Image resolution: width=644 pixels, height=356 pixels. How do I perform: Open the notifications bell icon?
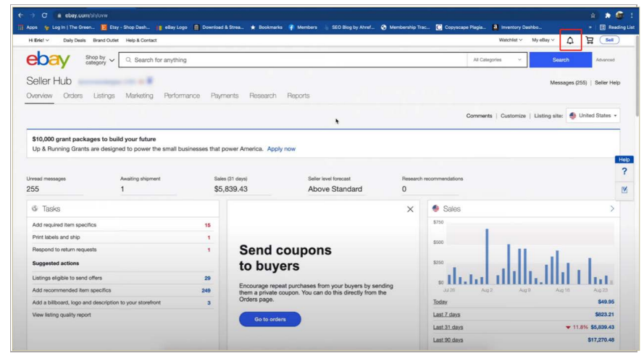570,41
